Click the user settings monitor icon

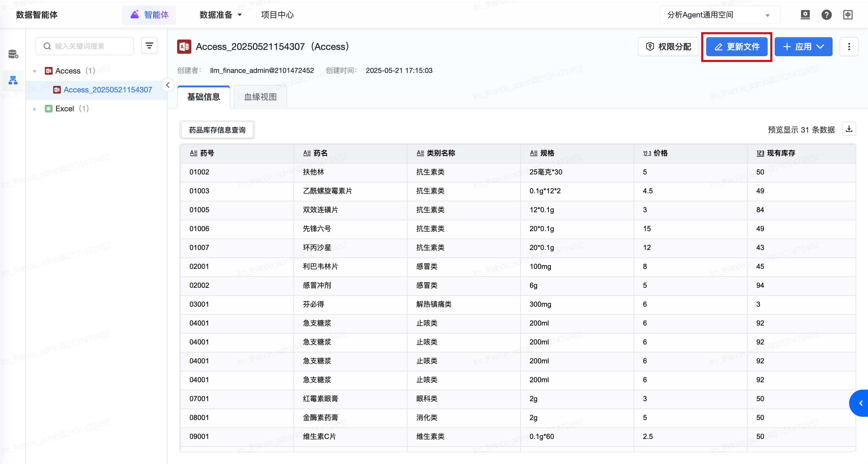click(x=805, y=15)
